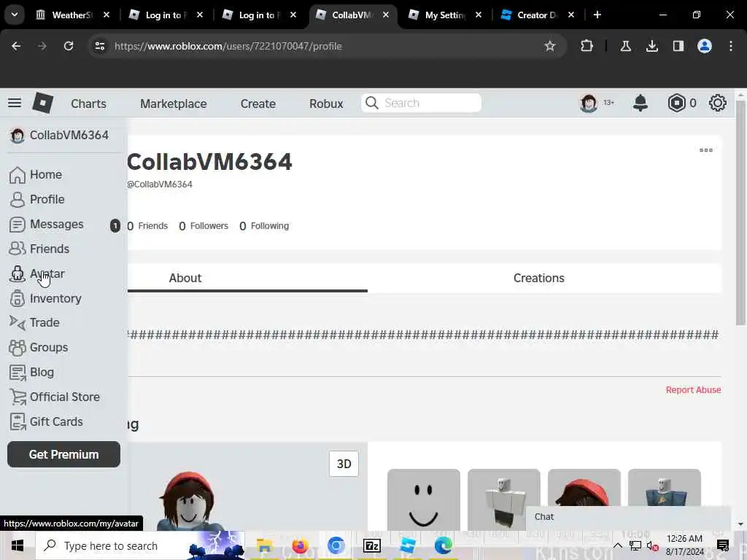The height and width of the screenshot is (560, 747).
Task: Bookmark this page with the star
Action: click(550, 46)
